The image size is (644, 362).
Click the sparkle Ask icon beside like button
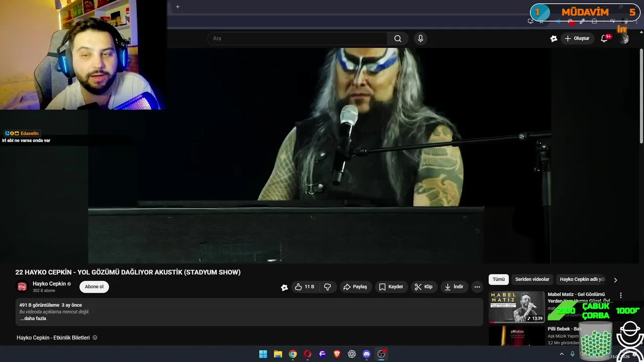[x=284, y=287]
